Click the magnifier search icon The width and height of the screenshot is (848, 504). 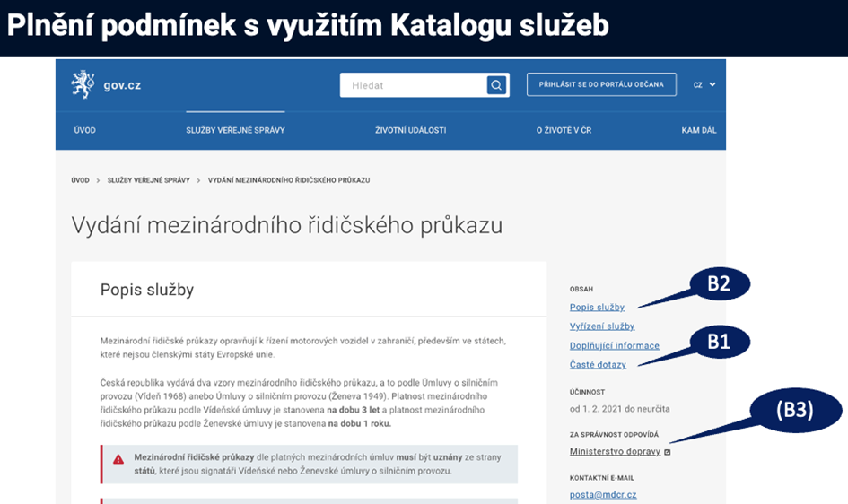point(496,85)
